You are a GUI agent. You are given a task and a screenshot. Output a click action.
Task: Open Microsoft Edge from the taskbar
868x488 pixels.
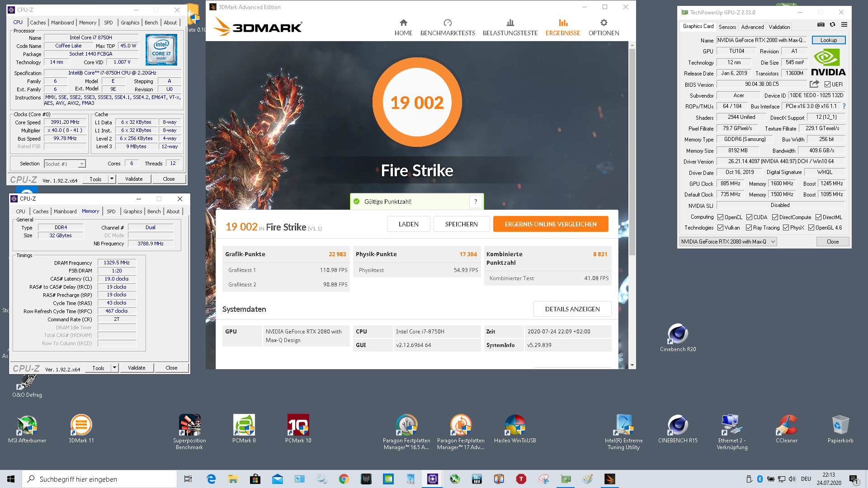(211, 479)
